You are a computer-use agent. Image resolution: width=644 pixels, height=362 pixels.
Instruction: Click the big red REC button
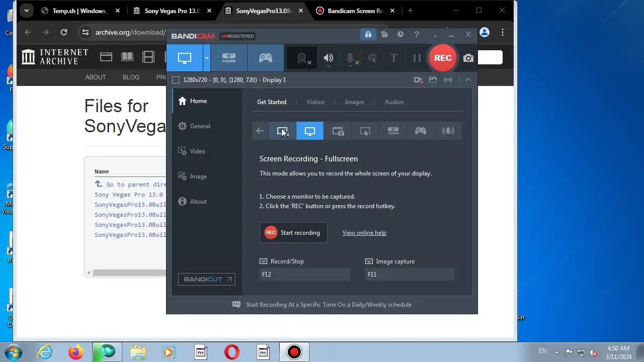pos(443,58)
